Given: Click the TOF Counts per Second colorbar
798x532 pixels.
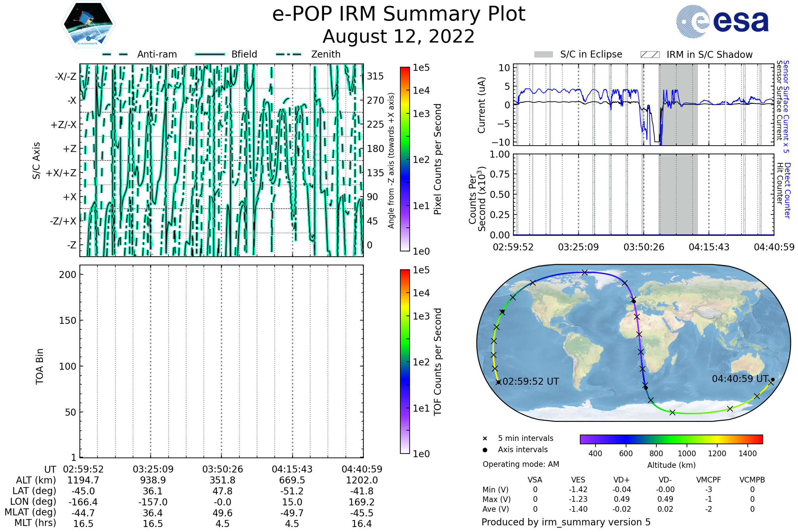Looking at the screenshot, I should click(405, 361).
